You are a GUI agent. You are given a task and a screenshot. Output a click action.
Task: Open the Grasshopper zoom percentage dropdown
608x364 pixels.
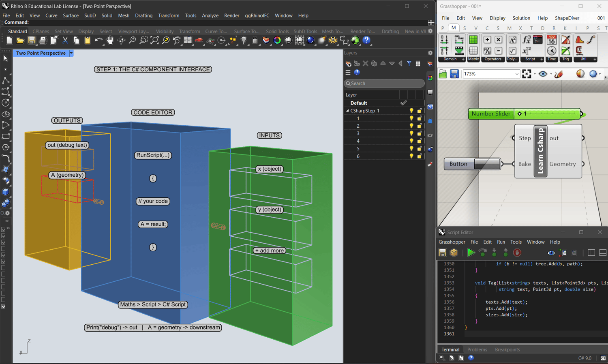517,74
